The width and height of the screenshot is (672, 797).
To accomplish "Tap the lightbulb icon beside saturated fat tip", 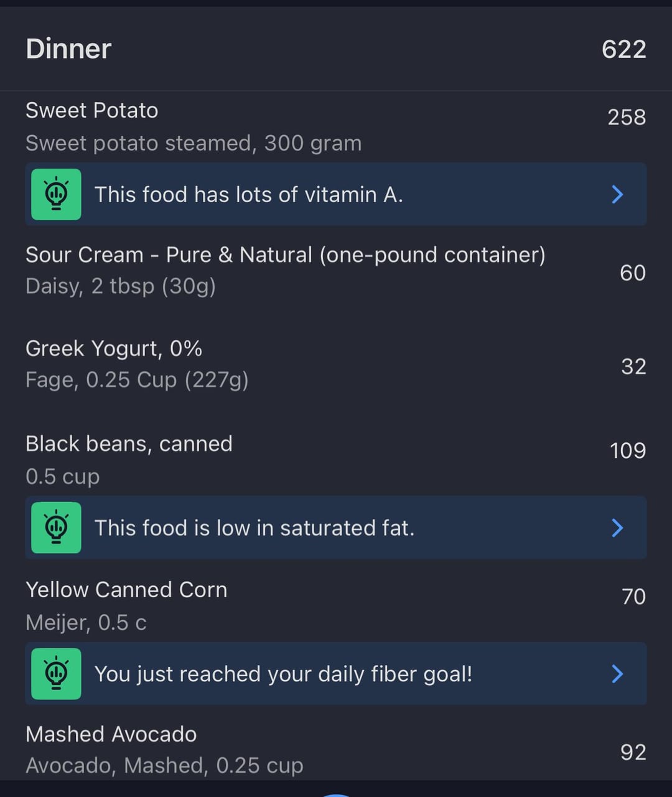I will (x=56, y=528).
